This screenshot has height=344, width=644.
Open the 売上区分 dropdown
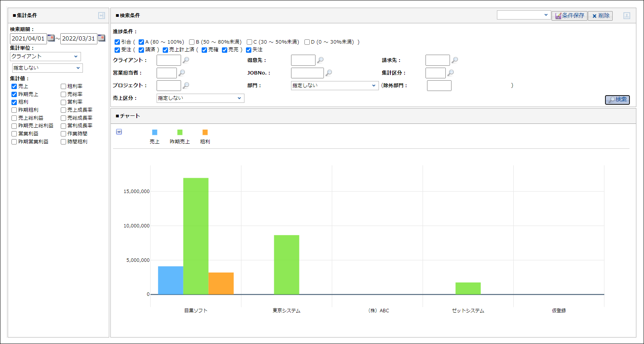(200, 98)
